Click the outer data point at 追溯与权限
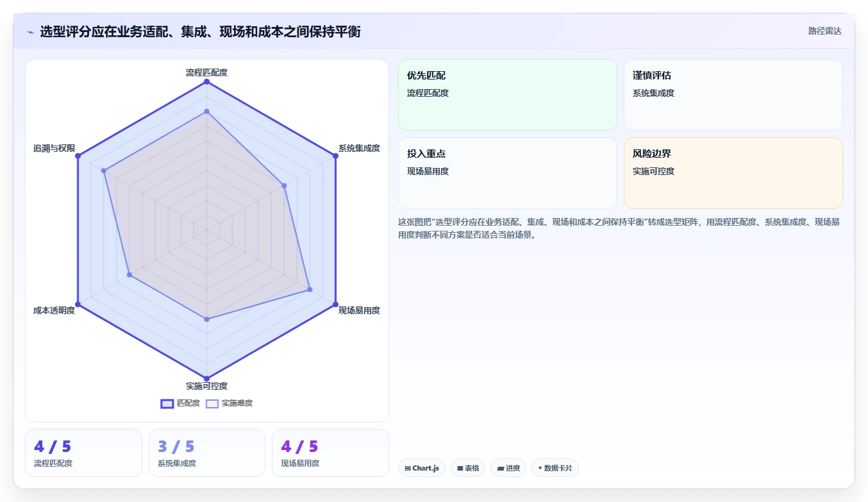 78,156
